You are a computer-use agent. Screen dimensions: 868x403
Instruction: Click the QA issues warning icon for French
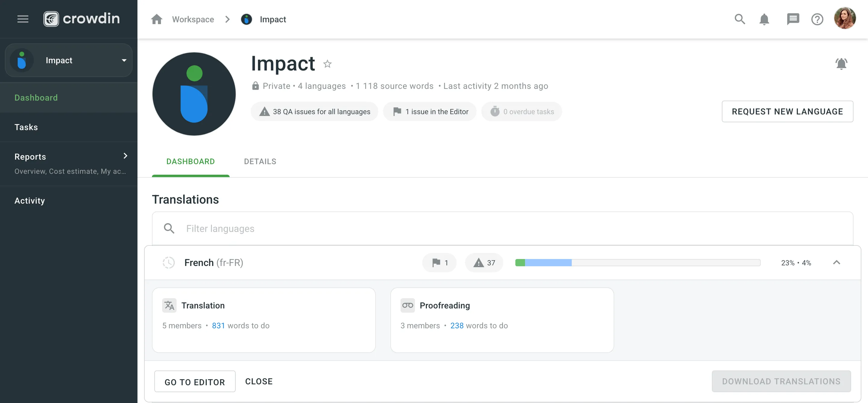point(484,263)
